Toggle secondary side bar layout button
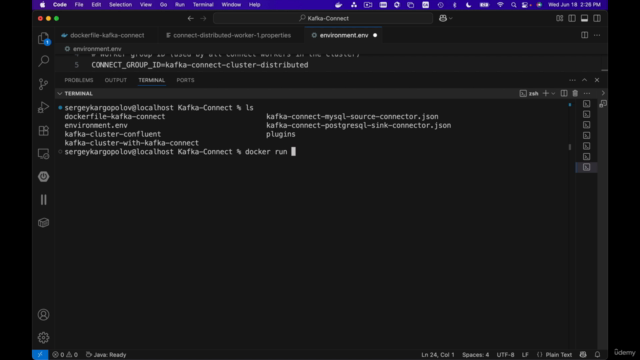 pos(597,18)
